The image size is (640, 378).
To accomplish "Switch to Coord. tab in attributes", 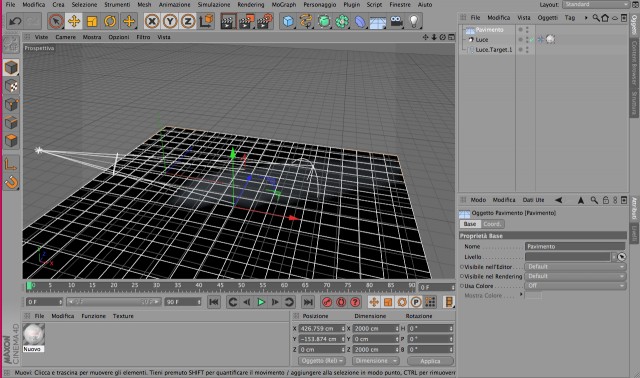I will tap(492, 224).
